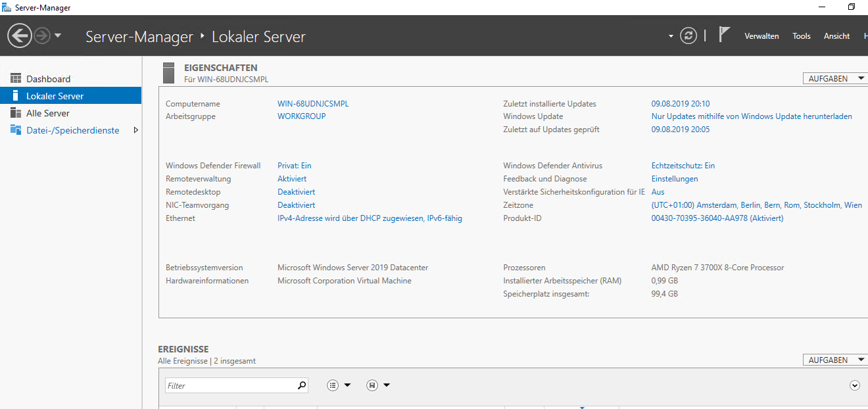Open AUFGABEN dropdown in Eigenschaften

point(835,78)
